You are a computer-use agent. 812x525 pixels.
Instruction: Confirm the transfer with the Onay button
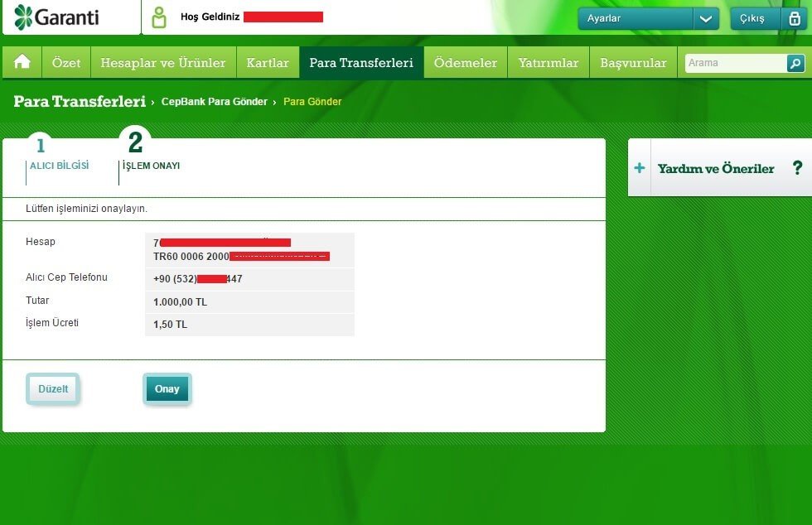[x=167, y=388]
